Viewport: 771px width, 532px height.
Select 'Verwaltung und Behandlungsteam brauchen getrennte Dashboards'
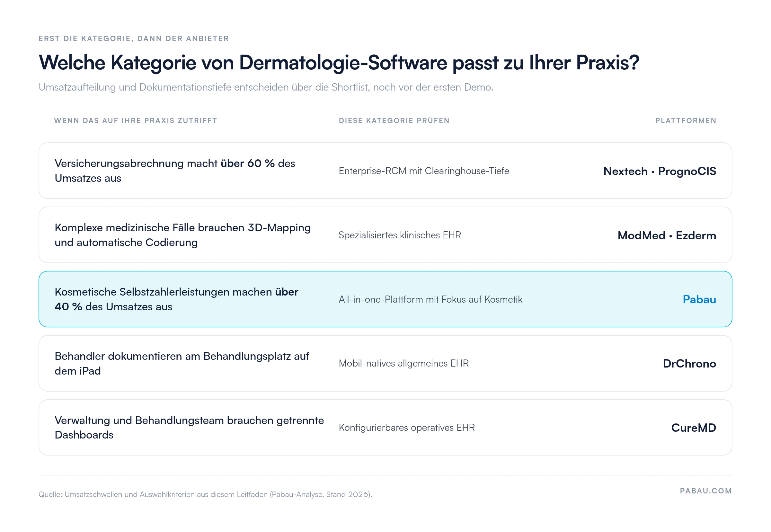189,427
